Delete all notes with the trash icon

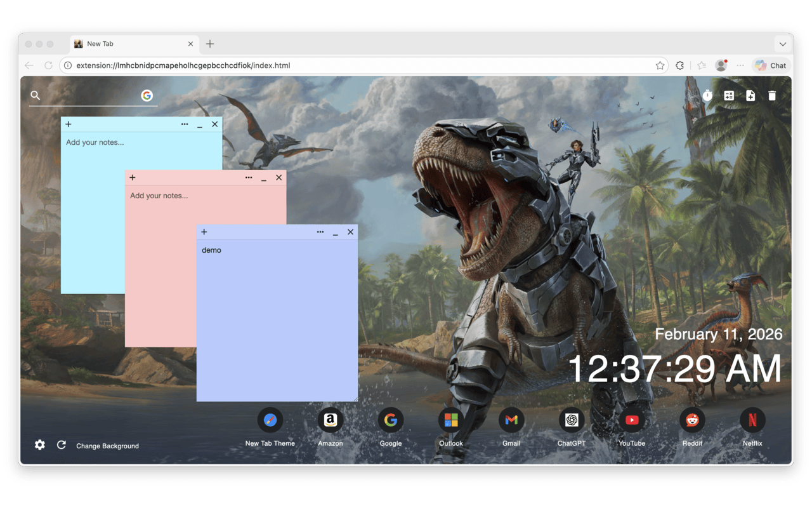772,95
